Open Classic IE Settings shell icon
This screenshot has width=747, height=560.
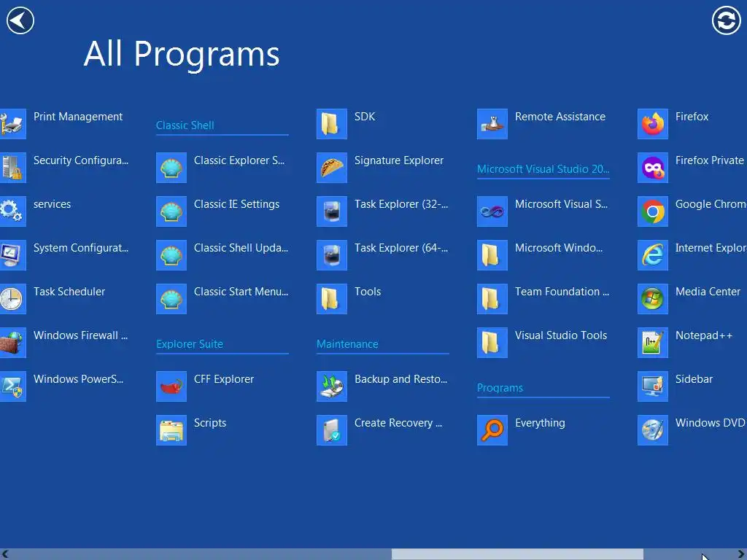point(171,211)
